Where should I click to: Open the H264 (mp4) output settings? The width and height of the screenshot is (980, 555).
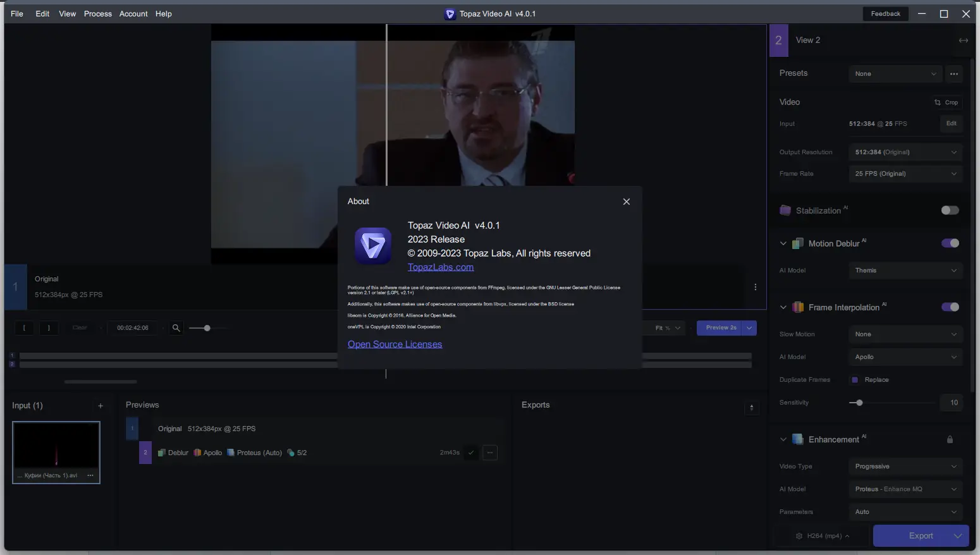click(x=823, y=536)
